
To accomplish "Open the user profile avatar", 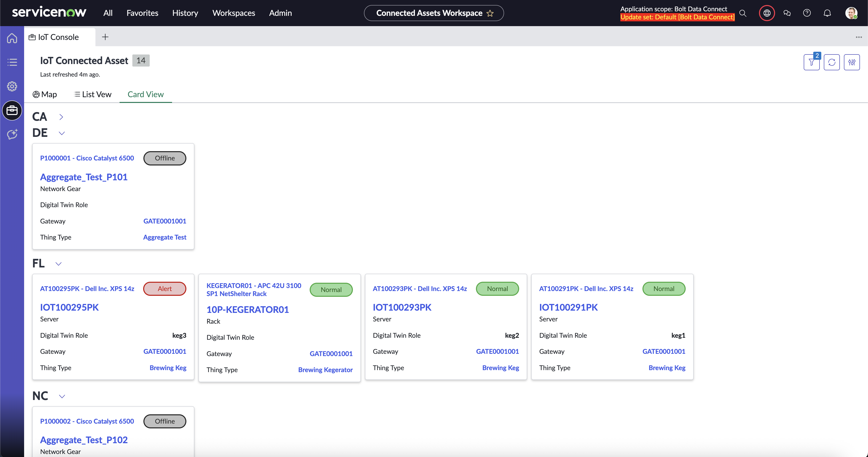I will 851,13.
